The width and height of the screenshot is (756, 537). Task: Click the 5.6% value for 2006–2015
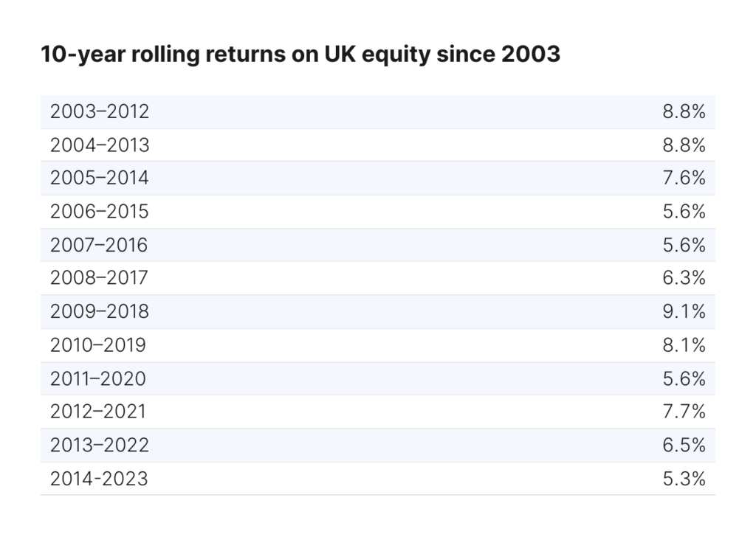(684, 212)
